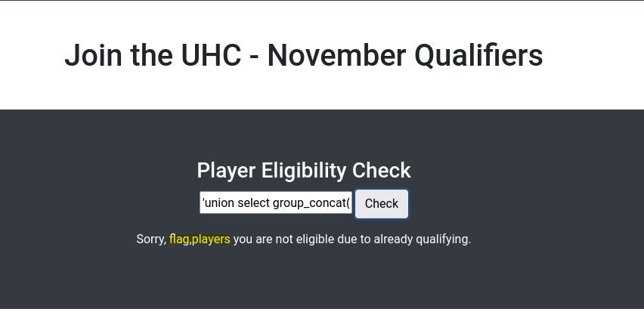Screen dimensions: 644x312
Task: Click the word flag in highlighted result
Action: point(179,239)
